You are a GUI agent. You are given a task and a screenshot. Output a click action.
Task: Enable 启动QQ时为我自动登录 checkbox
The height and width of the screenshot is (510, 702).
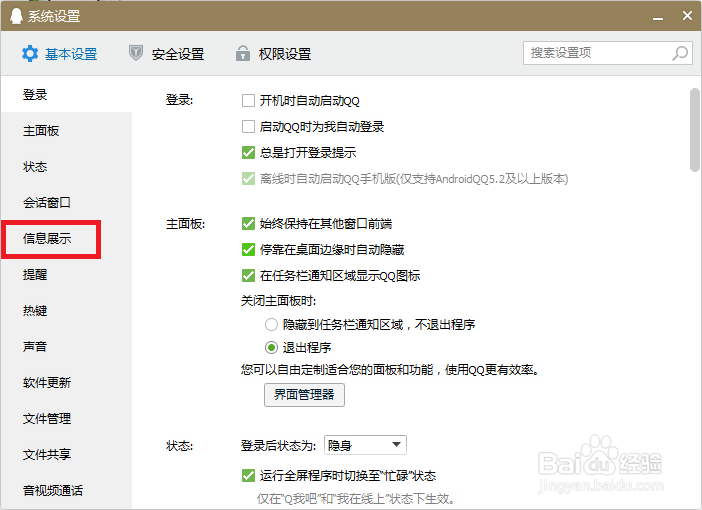point(248,126)
